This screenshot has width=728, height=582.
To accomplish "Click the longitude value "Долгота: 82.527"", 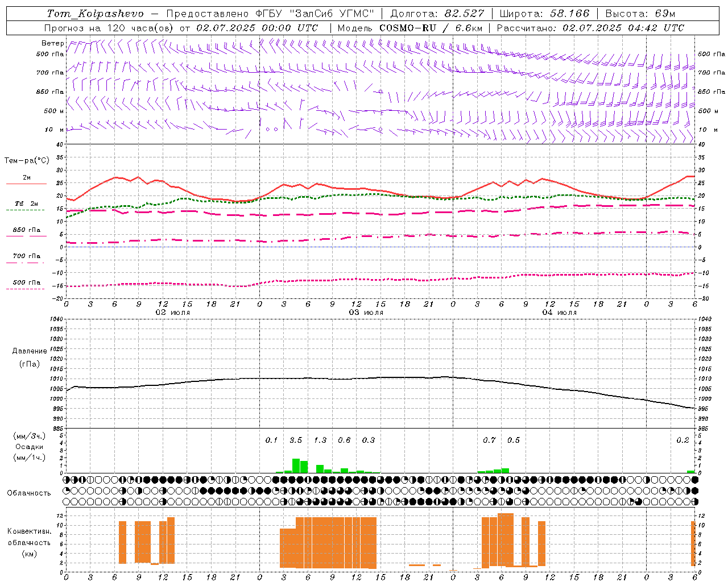I will pos(437,14).
